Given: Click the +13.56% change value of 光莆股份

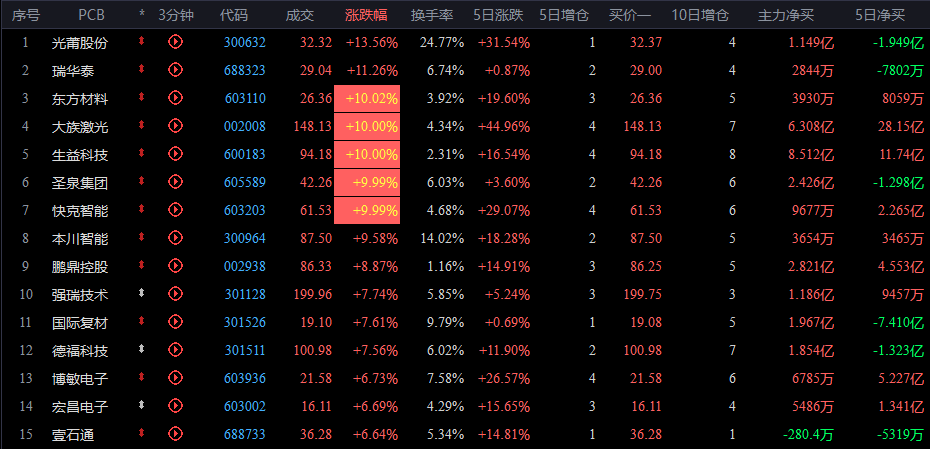Looking at the screenshot, I should [372, 42].
